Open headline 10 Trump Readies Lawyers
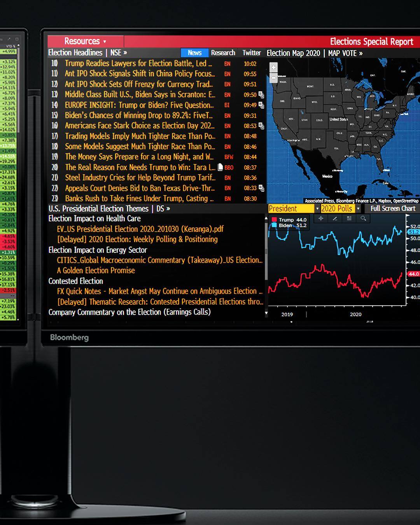This screenshot has width=420, height=525. [x=138, y=63]
